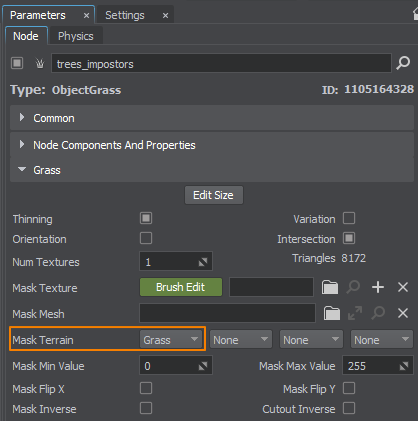Open folder browser for Mask Texture
This screenshot has height=421, width=418.
pyautogui.click(x=330, y=287)
